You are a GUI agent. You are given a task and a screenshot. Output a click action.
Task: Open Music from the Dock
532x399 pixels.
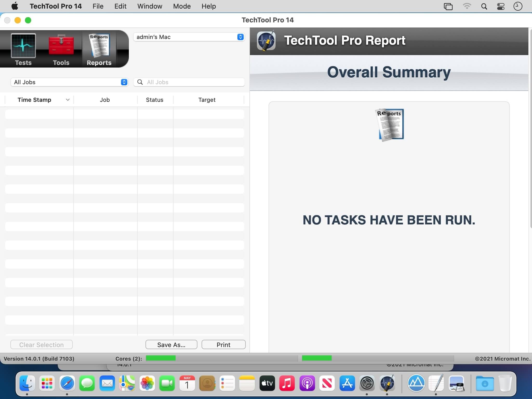tap(287, 383)
